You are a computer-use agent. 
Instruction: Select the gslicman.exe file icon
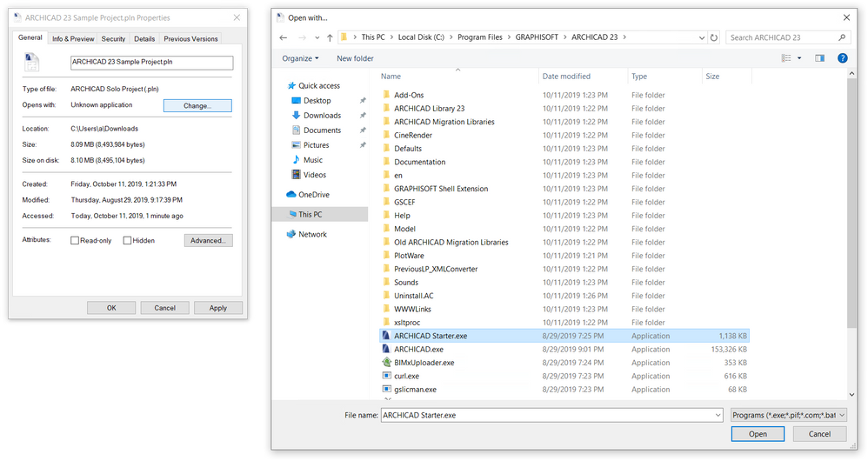(386, 389)
